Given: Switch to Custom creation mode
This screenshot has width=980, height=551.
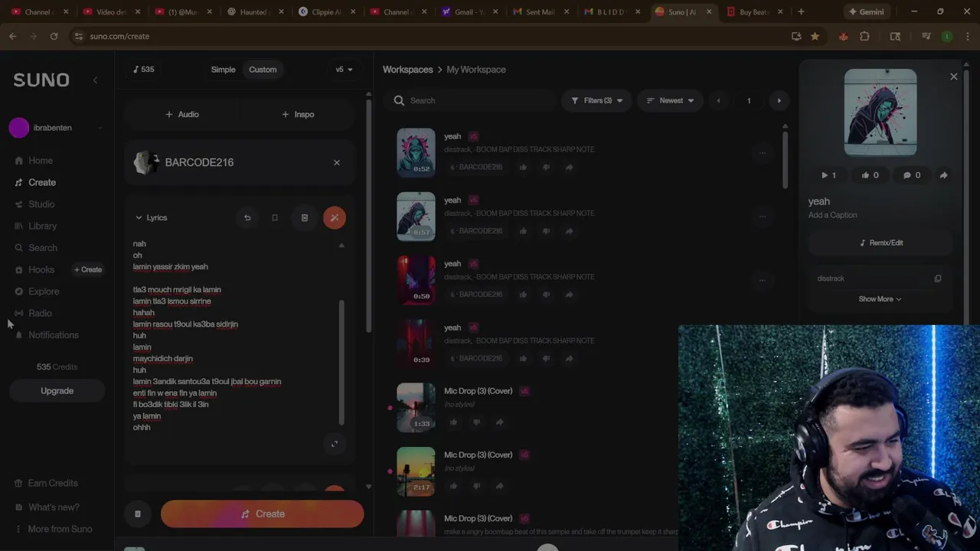Looking at the screenshot, I should click(263, 70).
